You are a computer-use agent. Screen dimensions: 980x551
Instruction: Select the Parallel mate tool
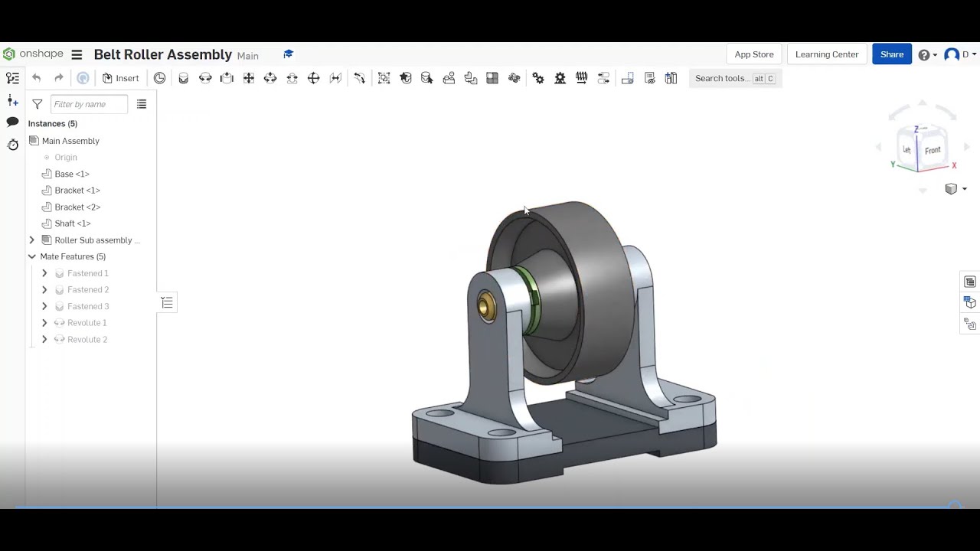pyautogui.click(x=335, y=78)
